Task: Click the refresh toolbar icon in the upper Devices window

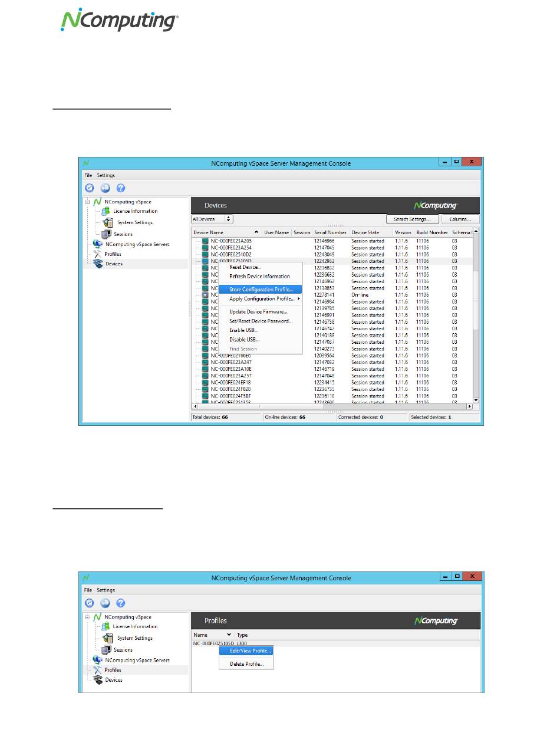Action: [90, 188]
